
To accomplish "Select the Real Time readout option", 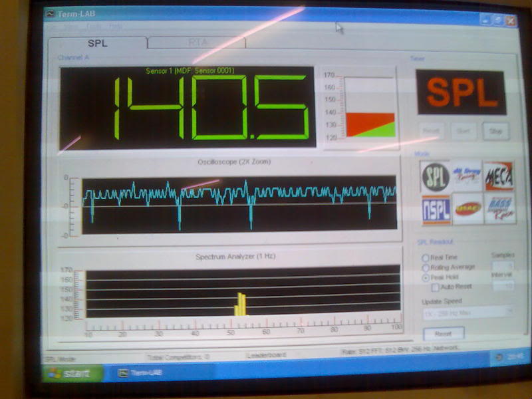I will 426,257.
